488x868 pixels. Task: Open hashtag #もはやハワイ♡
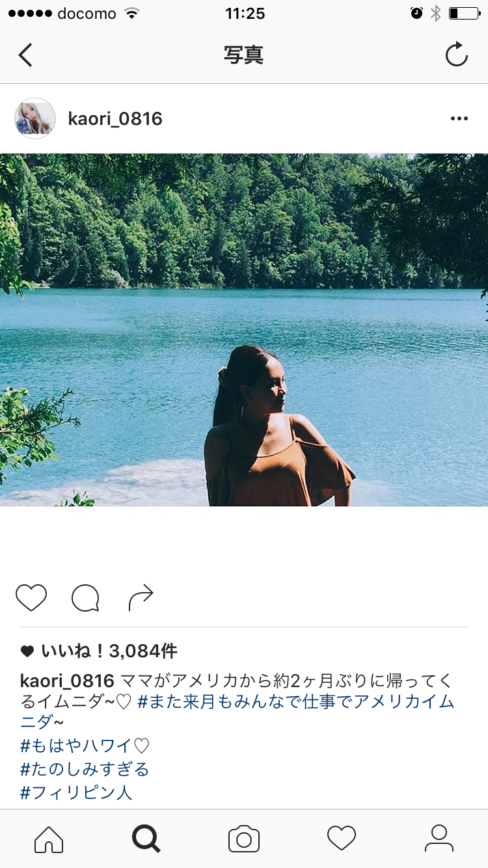pos(85,746)
